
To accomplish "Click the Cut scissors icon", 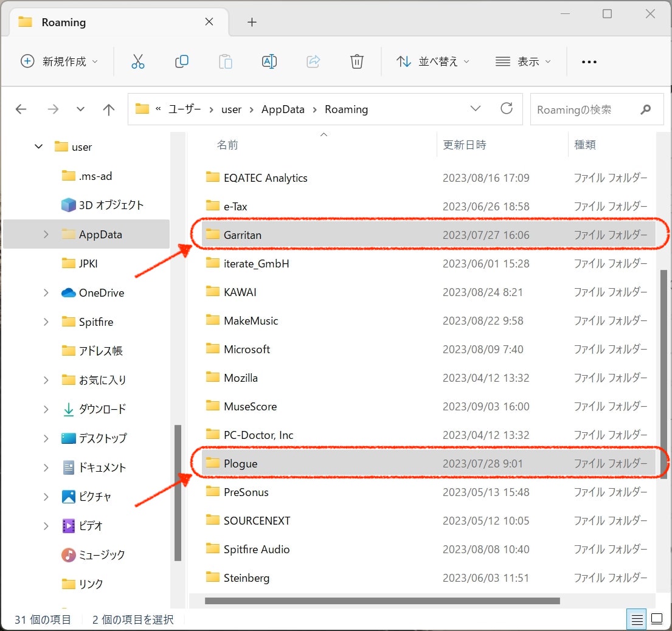I will click(x=137, y=61).
